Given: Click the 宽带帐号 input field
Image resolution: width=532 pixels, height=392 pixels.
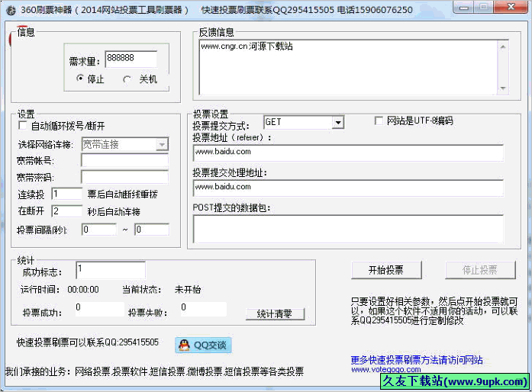Looking at the screenshot, I should coord(125,160).
